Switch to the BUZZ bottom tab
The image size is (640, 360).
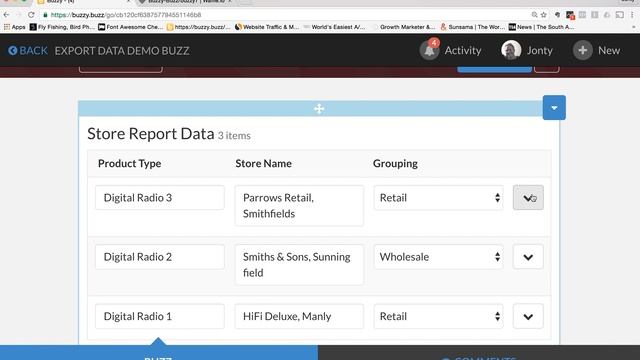click(158, 353)
